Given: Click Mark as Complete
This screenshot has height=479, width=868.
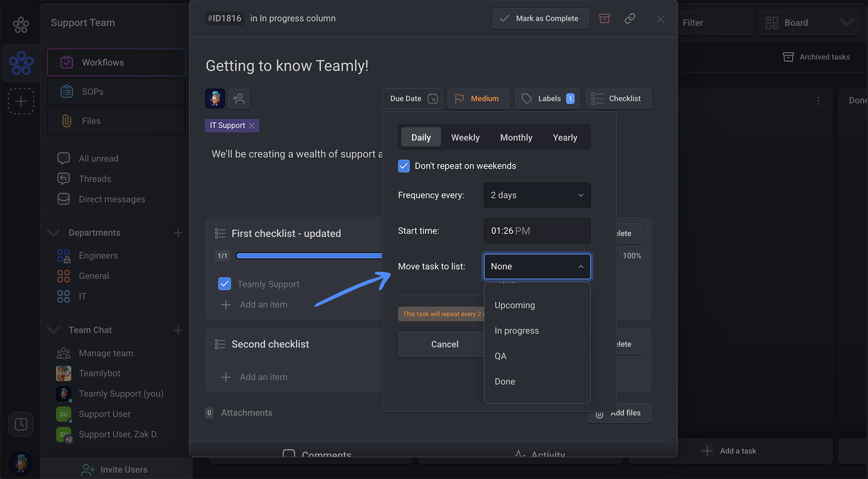Looking at the screenshot, I should (x=540, y=19).
